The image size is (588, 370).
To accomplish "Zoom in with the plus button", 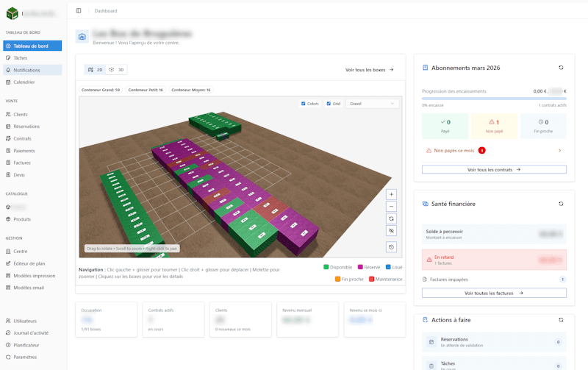I will [x=391, y=195].
